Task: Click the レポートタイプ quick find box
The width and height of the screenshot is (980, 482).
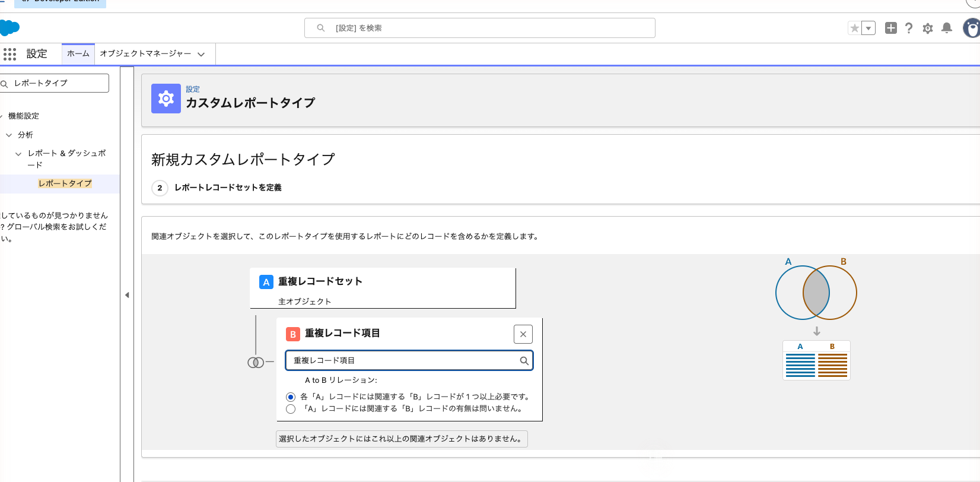Action: pos(55,83)
